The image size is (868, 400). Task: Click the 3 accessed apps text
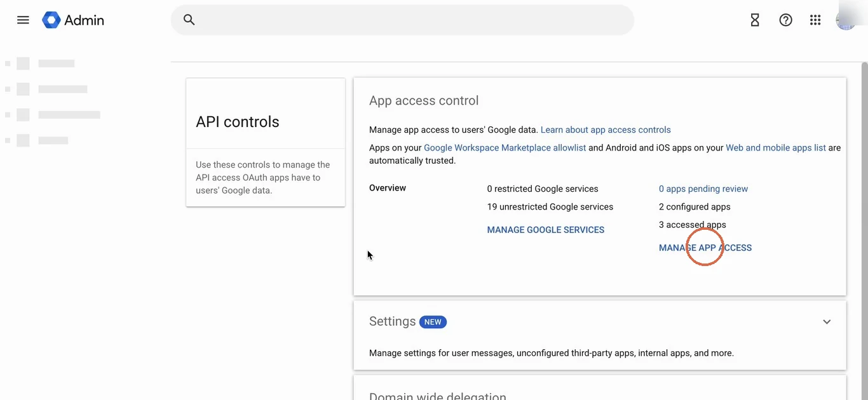[692, 224]
